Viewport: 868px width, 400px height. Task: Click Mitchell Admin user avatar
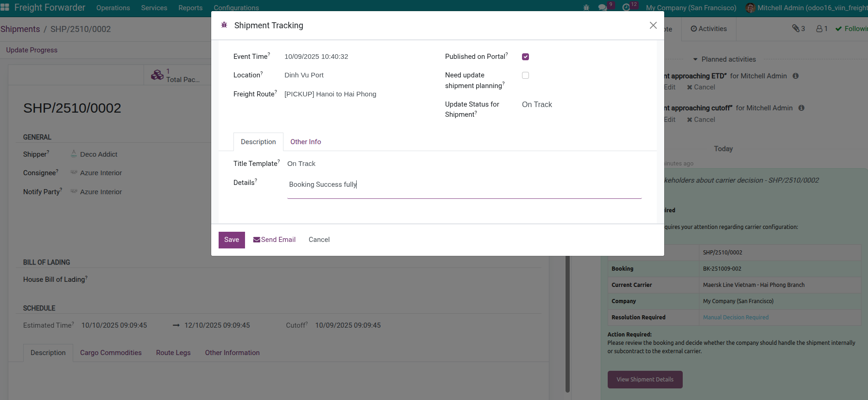coord(750,8)
